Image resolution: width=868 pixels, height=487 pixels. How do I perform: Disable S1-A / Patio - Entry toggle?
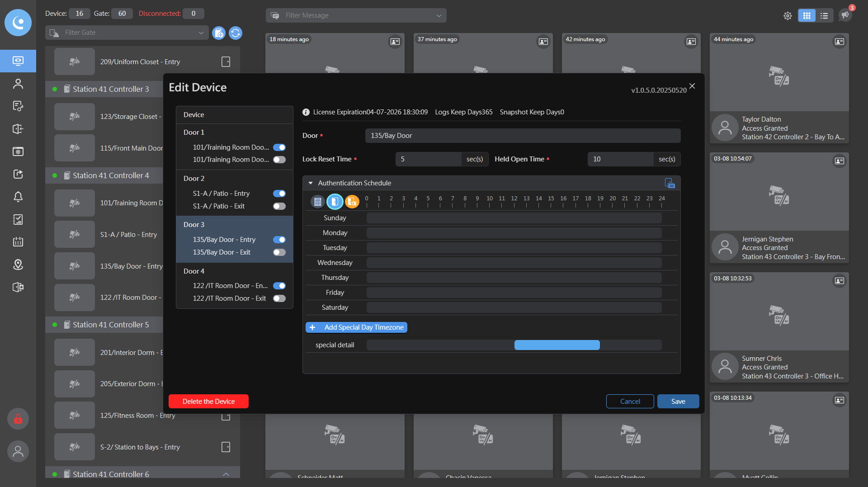coord(279,194)
